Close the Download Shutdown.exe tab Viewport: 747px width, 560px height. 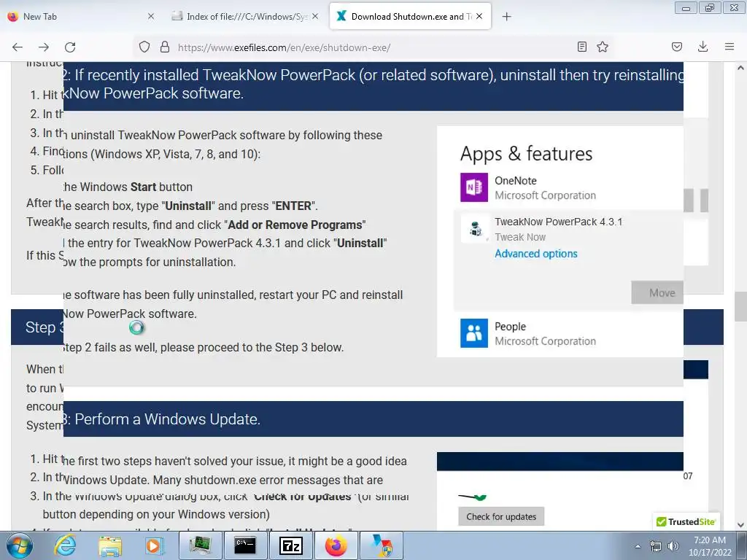[479, 16]
